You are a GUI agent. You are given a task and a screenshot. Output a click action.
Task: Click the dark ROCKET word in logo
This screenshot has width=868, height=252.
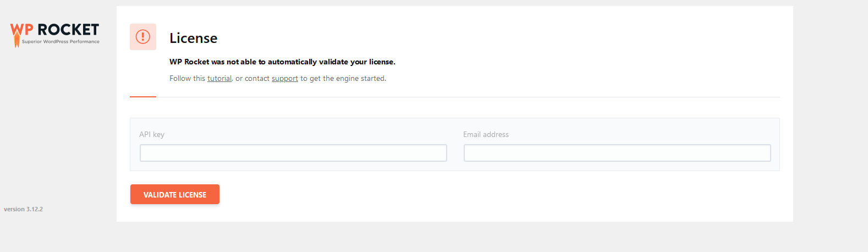pos(68,29)
